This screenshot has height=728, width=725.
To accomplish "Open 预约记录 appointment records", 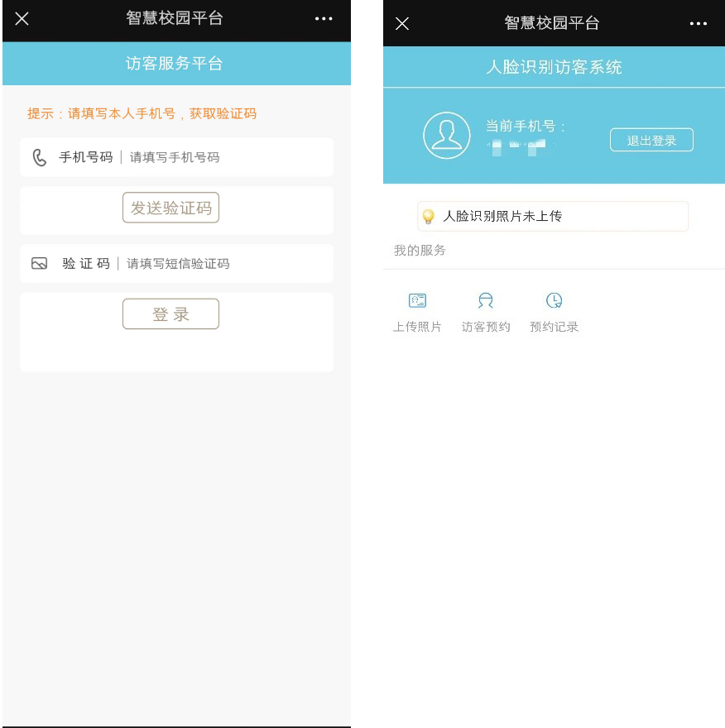I will pos(554,313).
